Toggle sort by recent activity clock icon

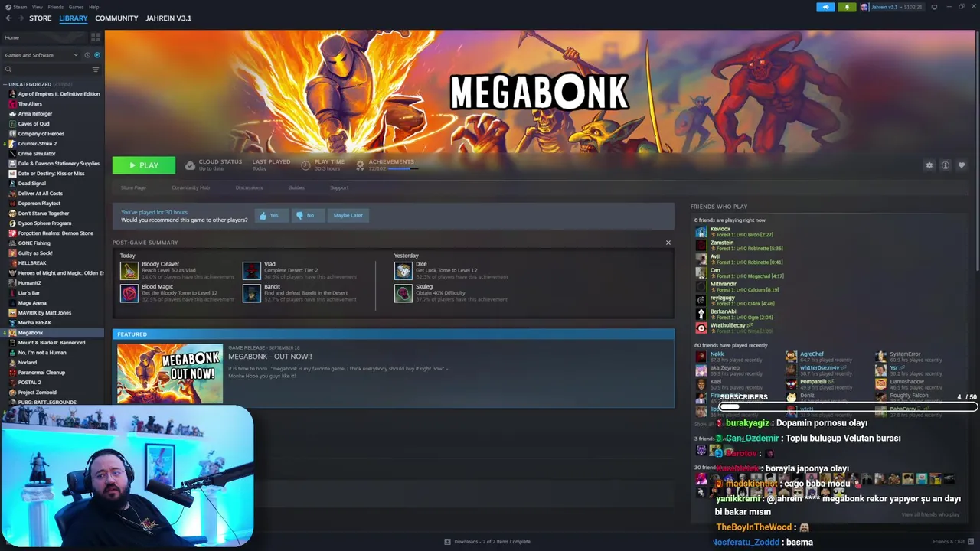point(87,55)
